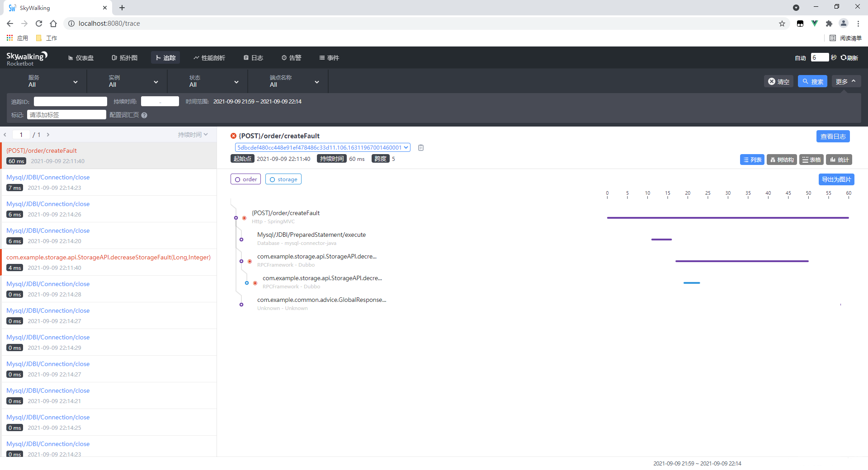
Task: Click the 刷新 refresh button
Action: [x=849, y=58]
